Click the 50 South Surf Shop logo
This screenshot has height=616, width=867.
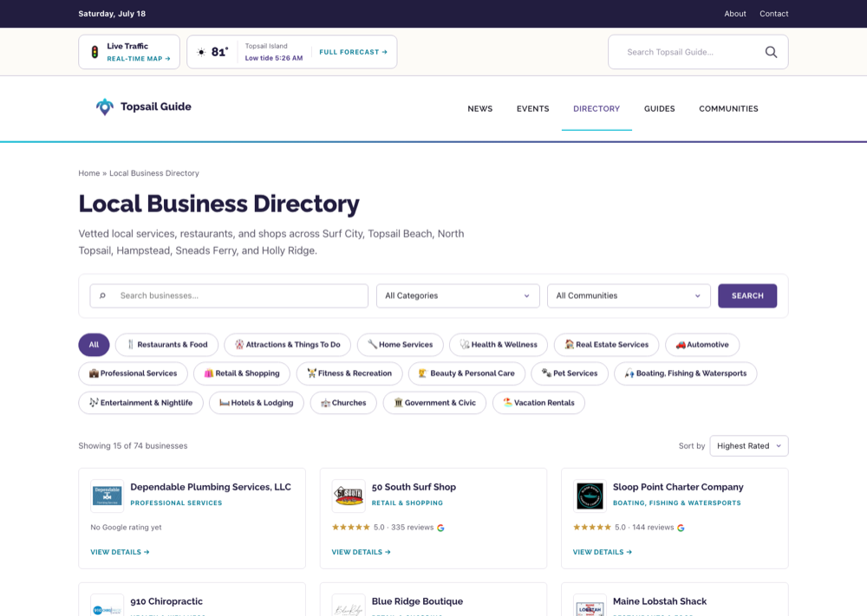coord(349,496)
